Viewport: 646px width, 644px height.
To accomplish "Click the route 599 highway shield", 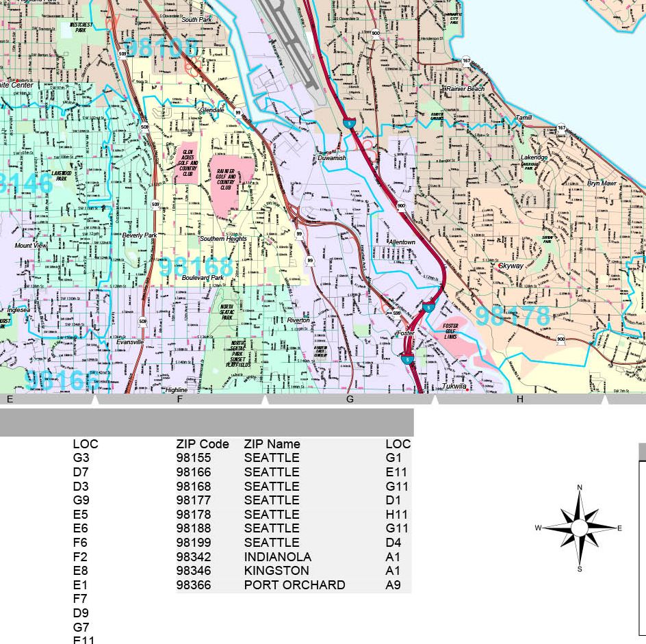I will pos(396,313).
